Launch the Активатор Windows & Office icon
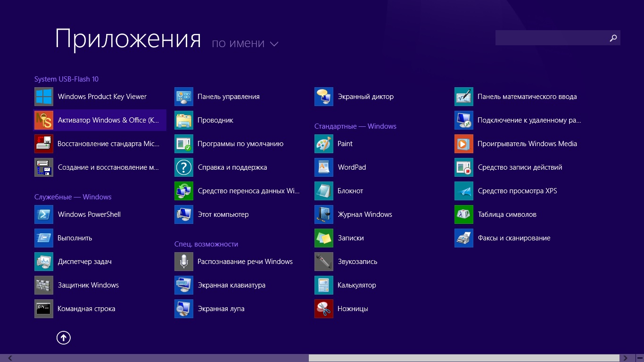The image size is (644, 362). pyautogui.click(x=44, y=120)
